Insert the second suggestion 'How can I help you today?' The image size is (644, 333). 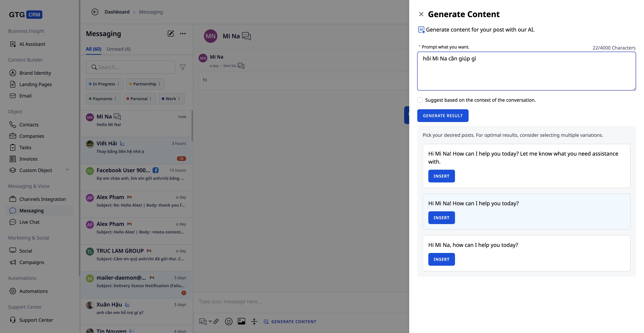click(441, 218)
